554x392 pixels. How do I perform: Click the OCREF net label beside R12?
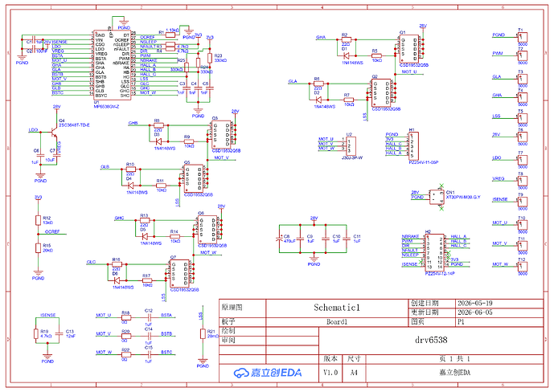[x=52, y=232]
